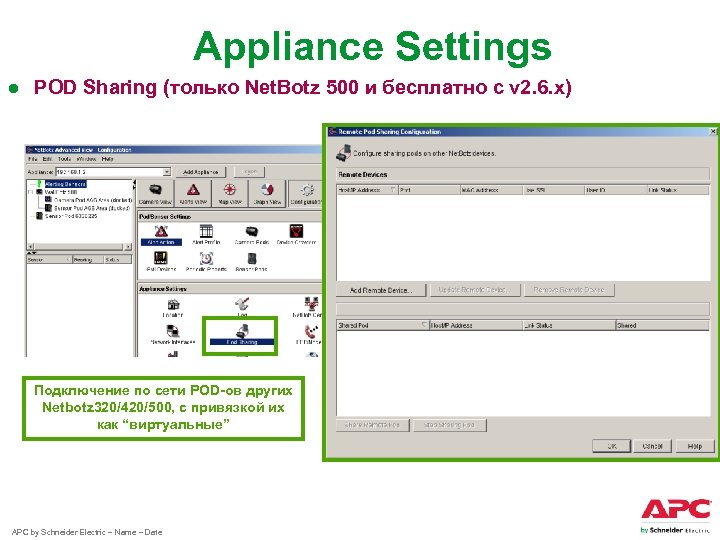Open the Rack/Serial Devices icon
720x540 pixels.
161,262
